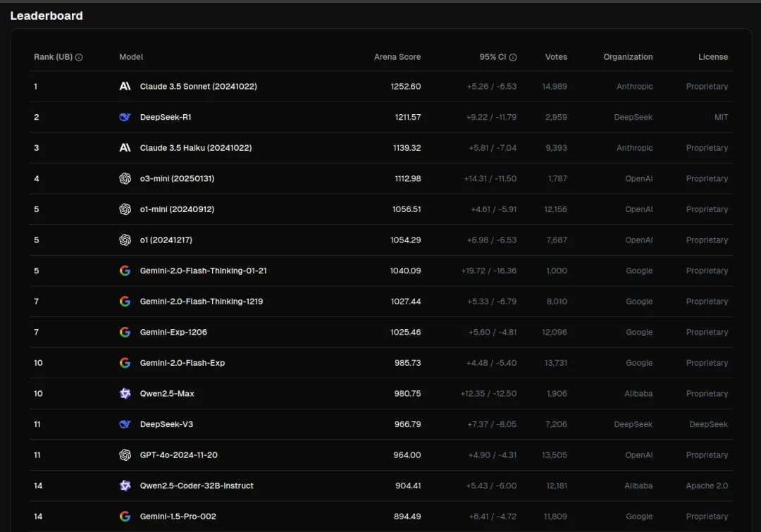Click the Arena Score value 1112.98

click(408, 179)
